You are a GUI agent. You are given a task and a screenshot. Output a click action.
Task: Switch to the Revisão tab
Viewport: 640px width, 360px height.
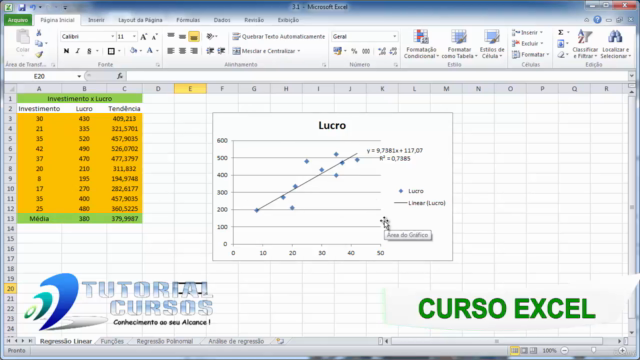click(254, 20)
